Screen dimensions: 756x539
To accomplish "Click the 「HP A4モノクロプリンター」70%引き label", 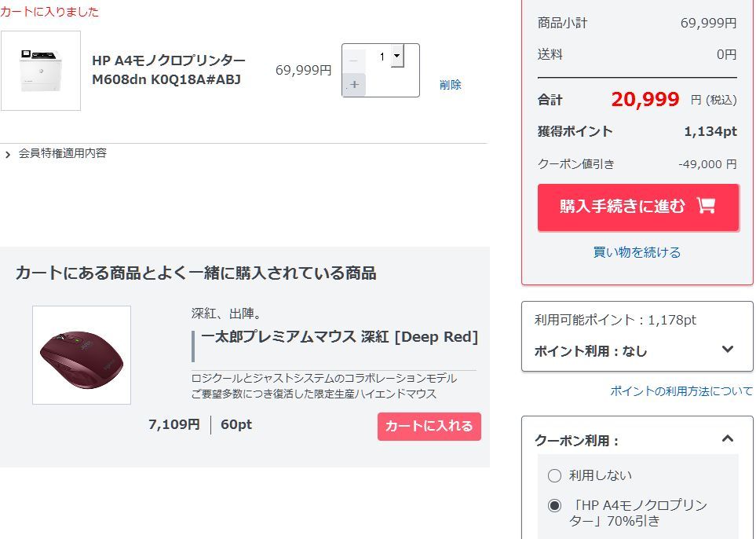I will point(637,513).
